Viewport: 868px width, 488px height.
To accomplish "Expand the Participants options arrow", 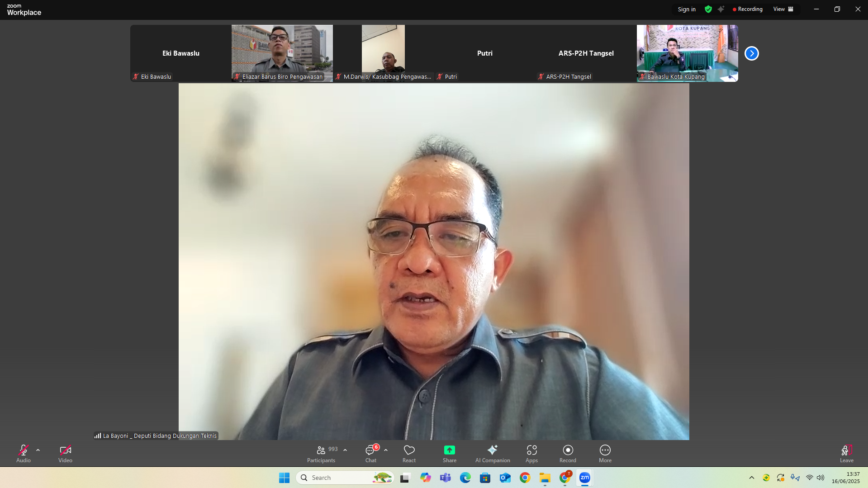I will (345, 450).
